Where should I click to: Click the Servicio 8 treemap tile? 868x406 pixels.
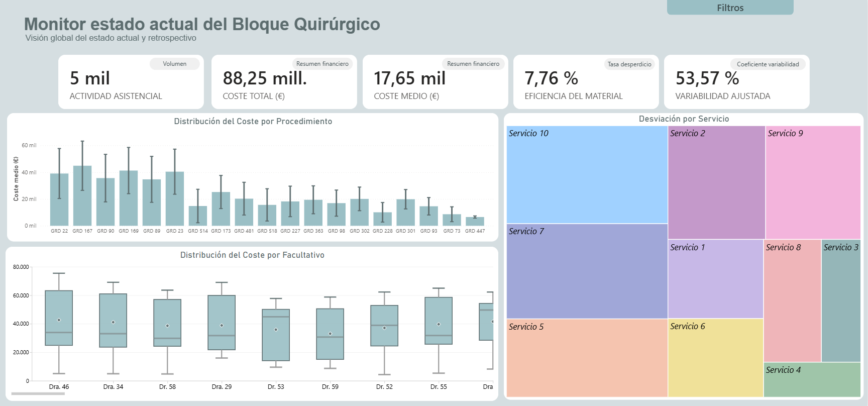click(x=792, y=300)
